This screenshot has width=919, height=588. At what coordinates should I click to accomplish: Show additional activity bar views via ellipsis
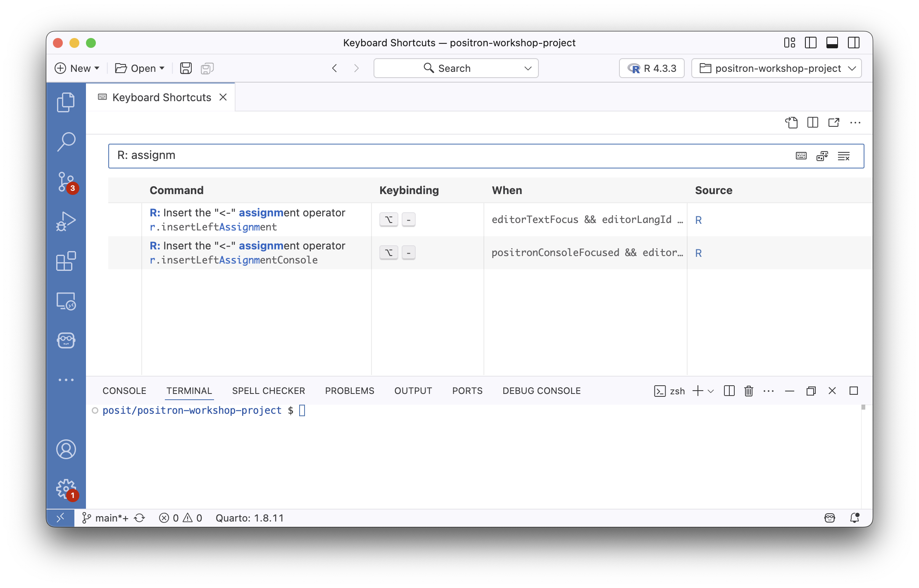point(66,379)
